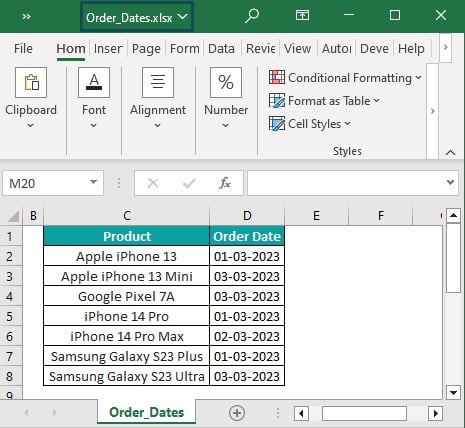
Task: Click the Conditional Formatting icon
Action: (x=277, y=77)
